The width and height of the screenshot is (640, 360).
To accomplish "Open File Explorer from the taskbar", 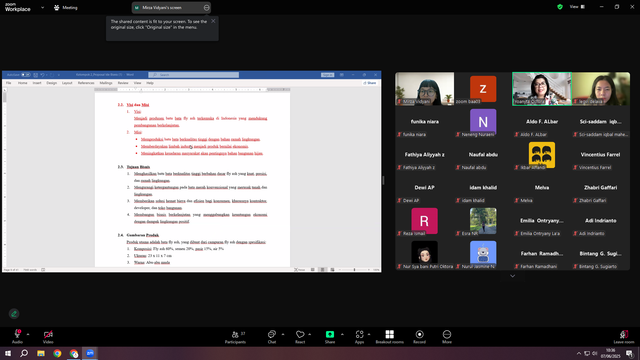I will (41, 353).
